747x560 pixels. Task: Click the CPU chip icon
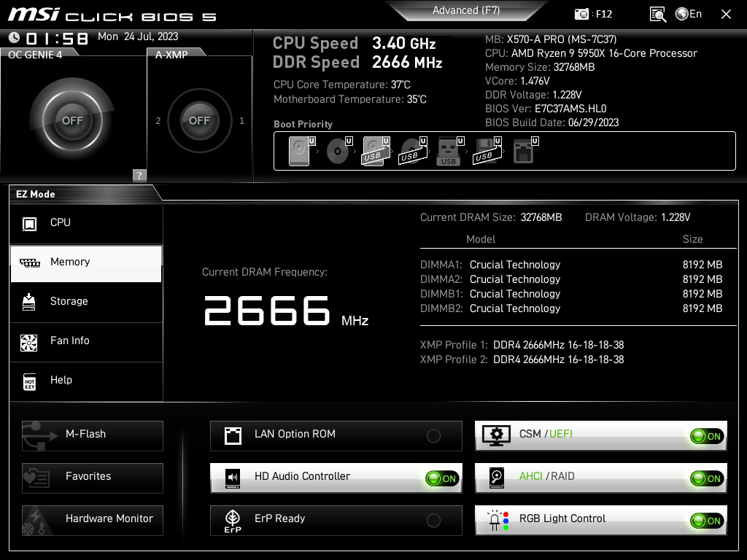tap(29, 223)
